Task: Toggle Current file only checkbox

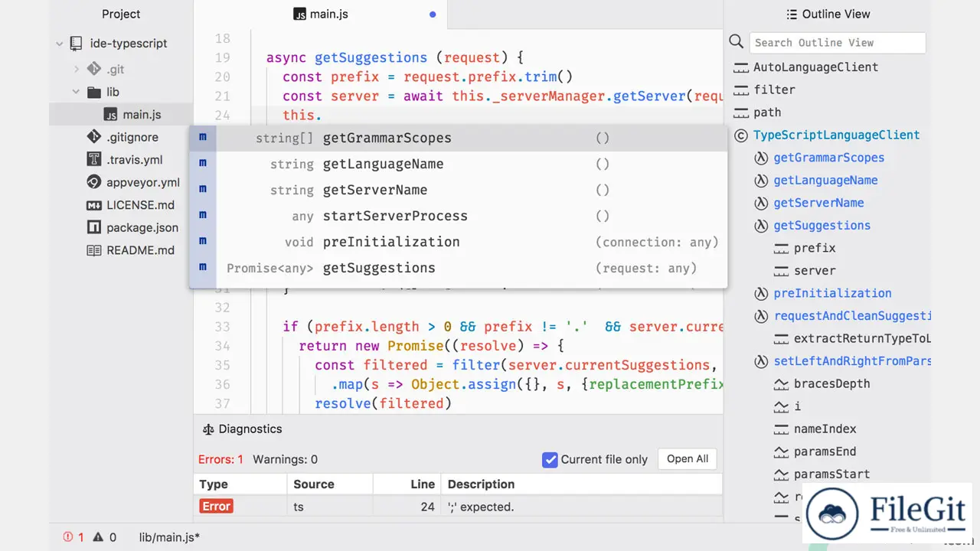Action: point(550,459)
